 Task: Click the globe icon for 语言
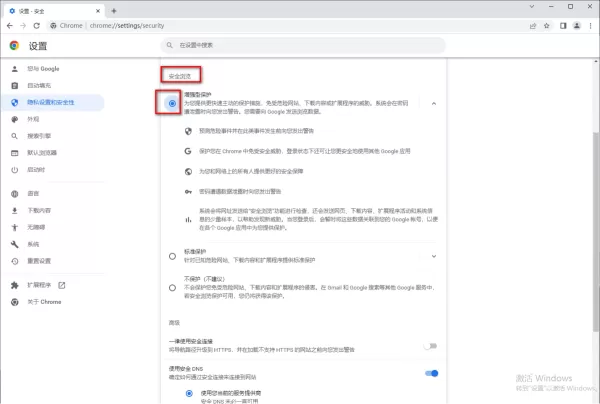pyautogui.click(x=15, y=194)
